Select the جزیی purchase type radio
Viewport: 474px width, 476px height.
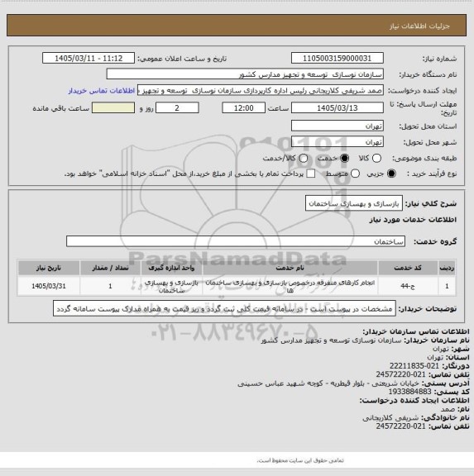[x=391, y=174]
